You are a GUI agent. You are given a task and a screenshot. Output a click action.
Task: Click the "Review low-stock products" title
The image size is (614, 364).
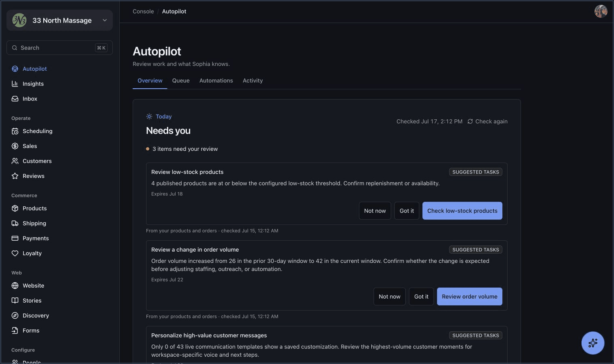click(187, 172)
